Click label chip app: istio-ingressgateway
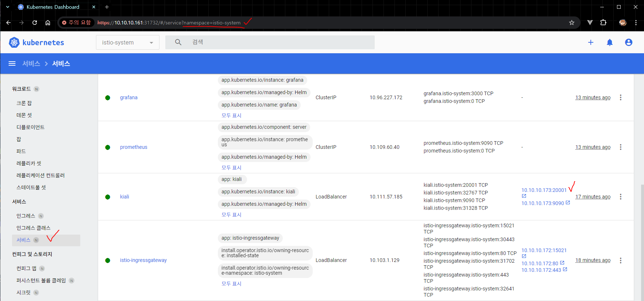This screenshot has width=644, height=301. point(250,238)
